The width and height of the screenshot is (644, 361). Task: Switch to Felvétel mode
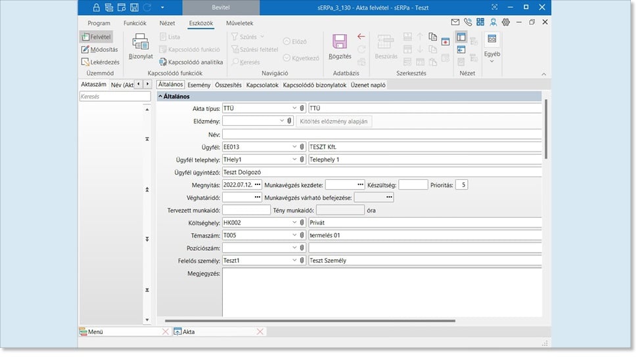(x=96, y=37)
